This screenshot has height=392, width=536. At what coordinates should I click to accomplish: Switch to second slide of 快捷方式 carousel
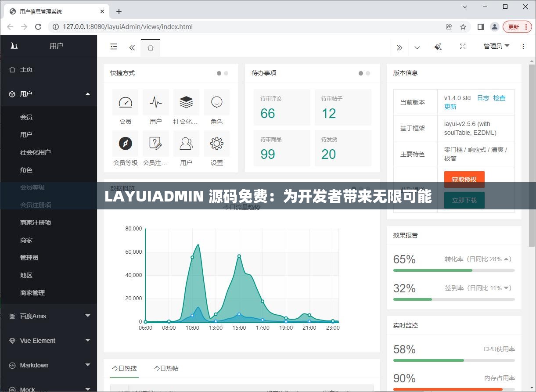[227, 73]
